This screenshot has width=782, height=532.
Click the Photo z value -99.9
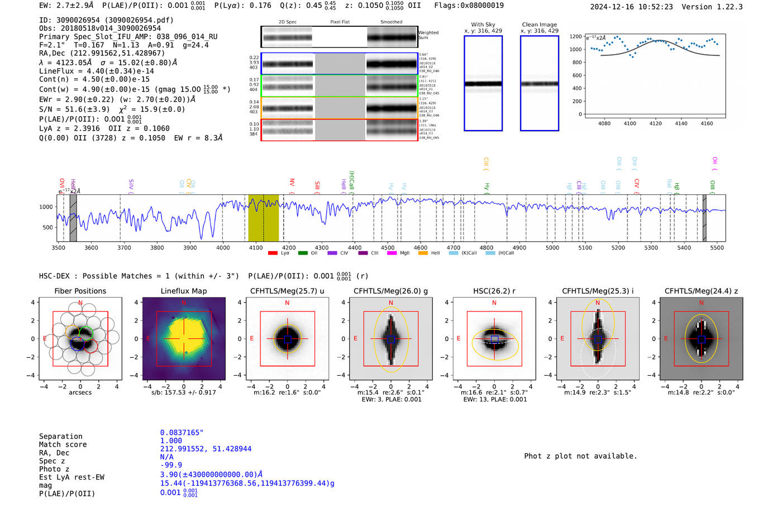click(171, 465)
